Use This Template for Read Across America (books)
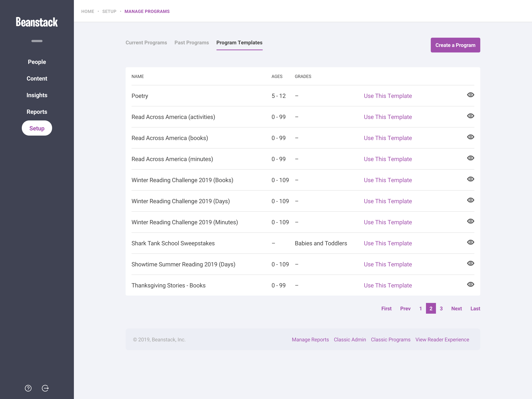532x399 pixels. (388, 138)
